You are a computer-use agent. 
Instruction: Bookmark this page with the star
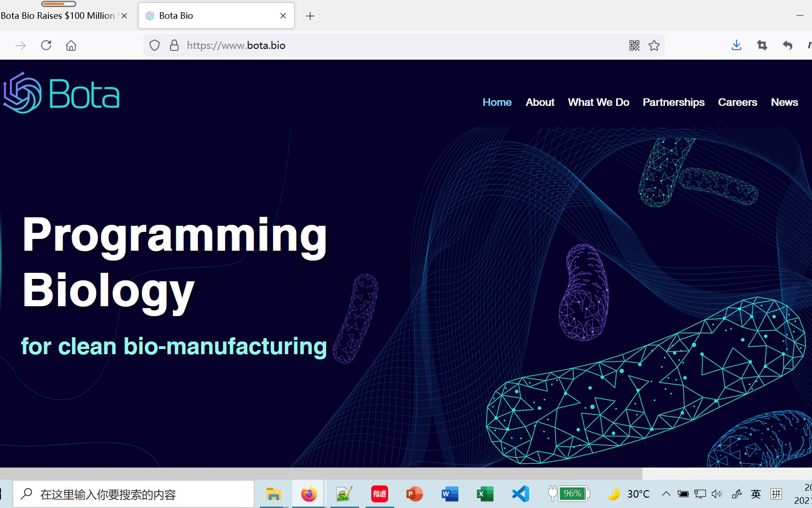[654, 45]
